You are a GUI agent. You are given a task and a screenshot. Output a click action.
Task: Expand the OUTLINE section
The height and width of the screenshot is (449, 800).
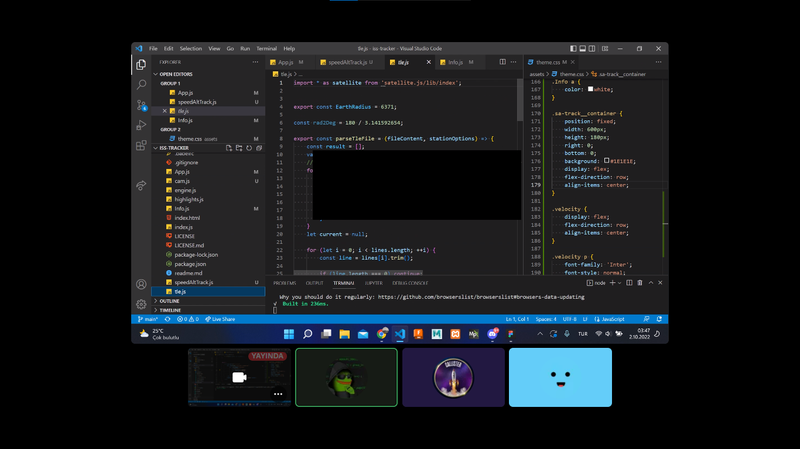pos(170,300)
